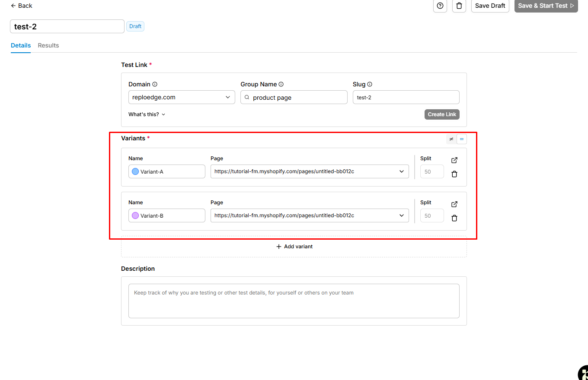Delete Variant-A using its trash icon
Viewport: 588px width, 380px height.
pyautogui.click(x=454, y=174)
